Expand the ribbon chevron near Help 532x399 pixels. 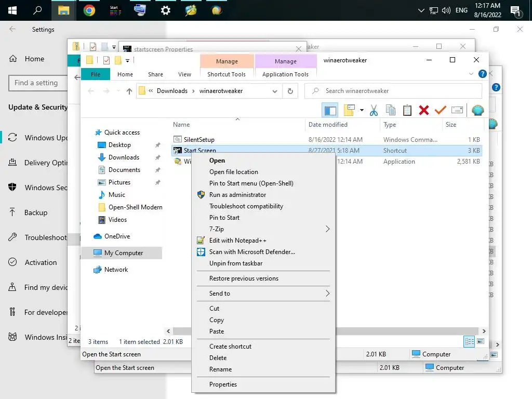pyautogui.click(x=471, y=74)
